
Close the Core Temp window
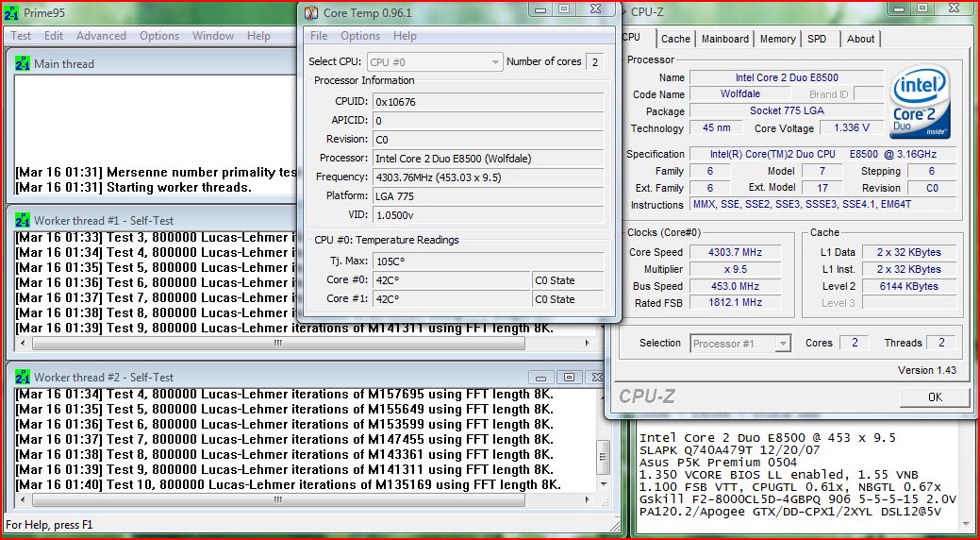[x=595, y=8]
